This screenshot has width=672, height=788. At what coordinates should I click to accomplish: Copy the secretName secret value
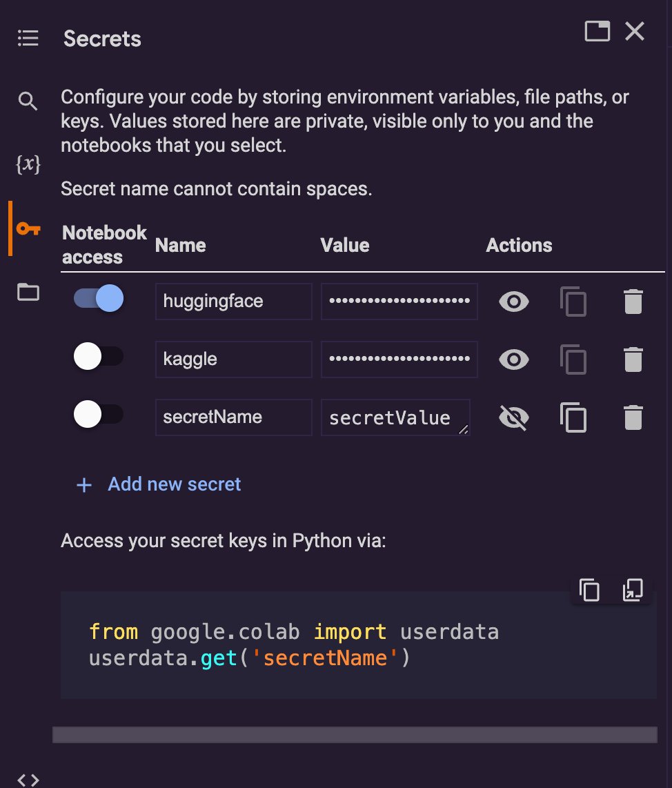(x=573, y=417)
